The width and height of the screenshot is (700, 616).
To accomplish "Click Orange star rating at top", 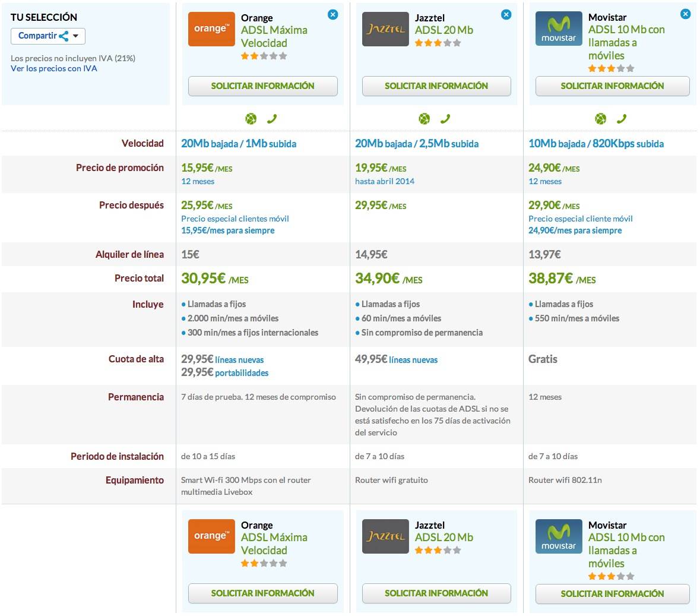I will click(x=264, y=56).
